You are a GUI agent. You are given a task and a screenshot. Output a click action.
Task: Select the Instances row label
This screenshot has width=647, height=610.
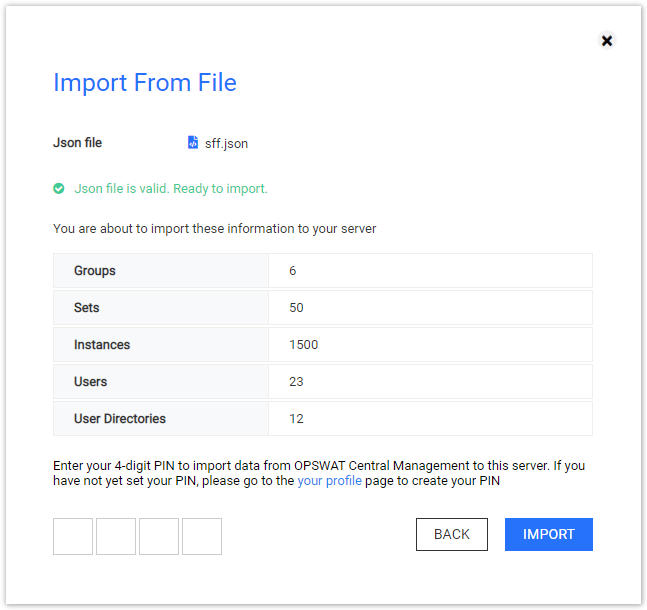click(x=102, y=345)
